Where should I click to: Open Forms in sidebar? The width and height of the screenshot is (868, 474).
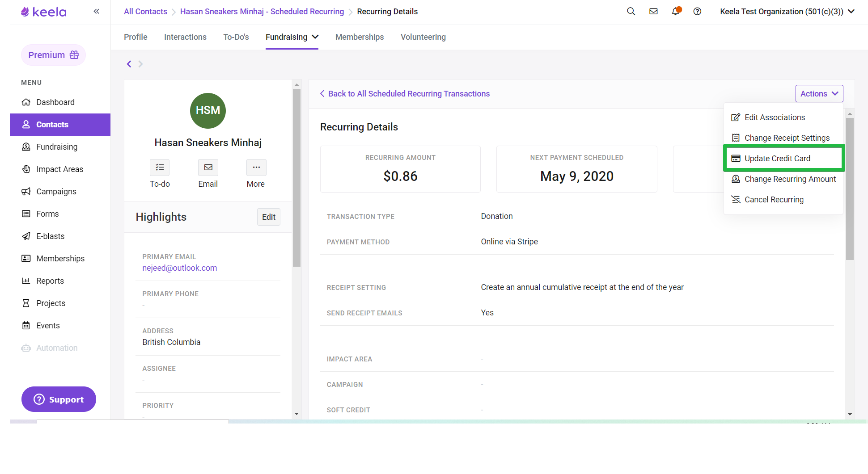click(x=60, y=214)
